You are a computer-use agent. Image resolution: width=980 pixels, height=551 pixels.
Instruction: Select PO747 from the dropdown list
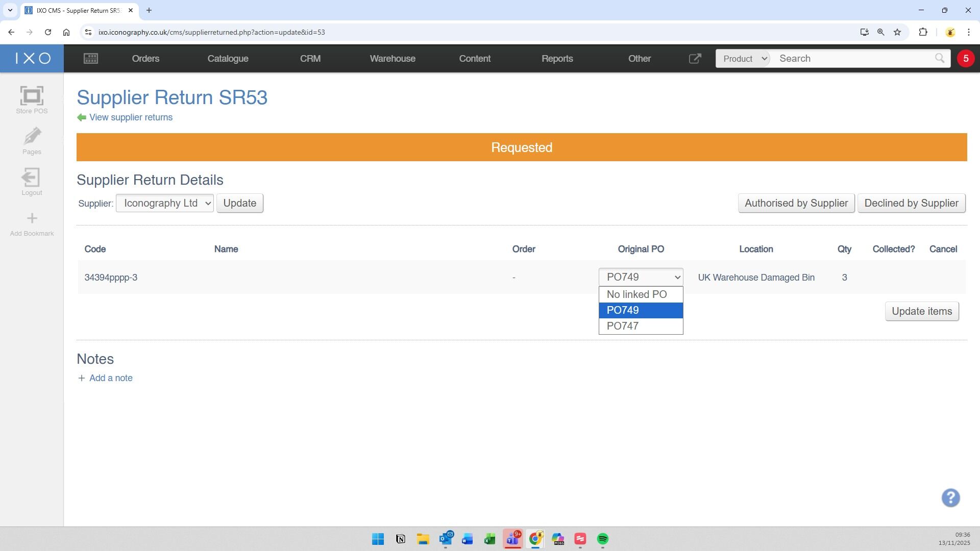[x=623, y=326]
